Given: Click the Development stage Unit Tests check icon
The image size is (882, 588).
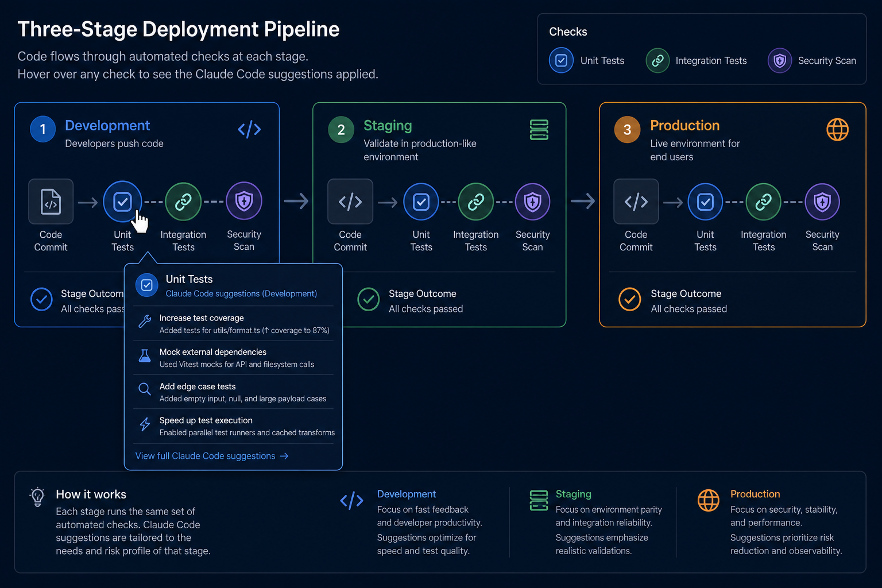Looking at the screenshot, I should pyautogui.click(x=122, y=202).
